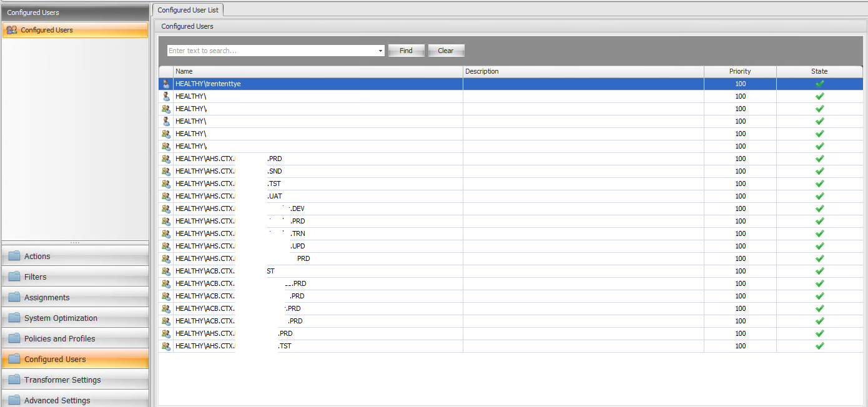Click user icon for HEALTHY\trententtye row
This screenshot has width=868, height=407.
point(165,84)
